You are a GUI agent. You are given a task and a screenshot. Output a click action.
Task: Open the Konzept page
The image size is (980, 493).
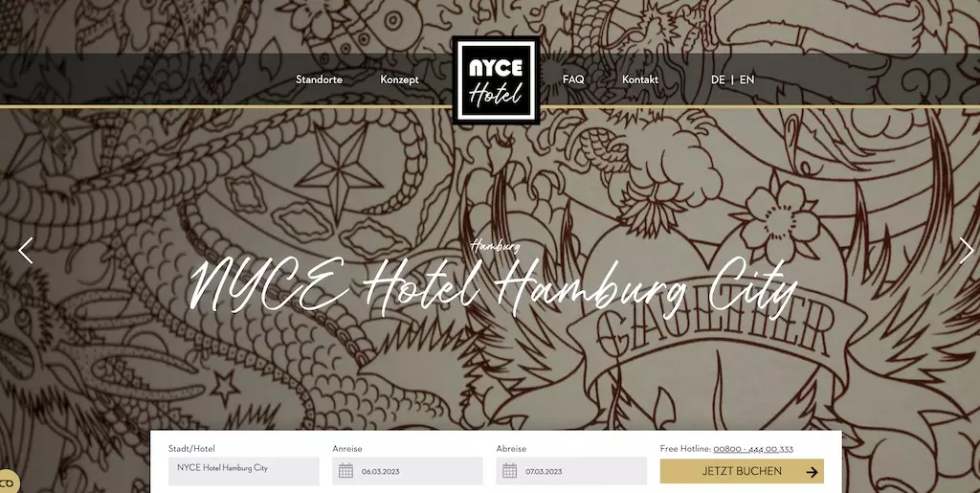(x=399, y=79)
